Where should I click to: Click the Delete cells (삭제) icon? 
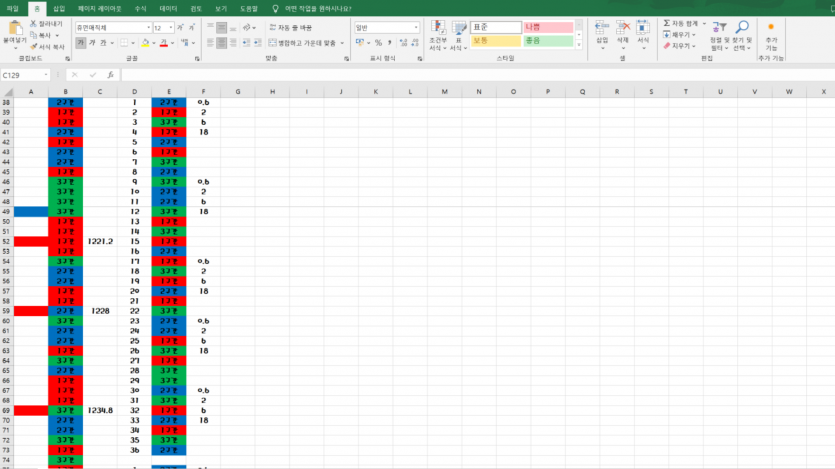click(623, 28)
